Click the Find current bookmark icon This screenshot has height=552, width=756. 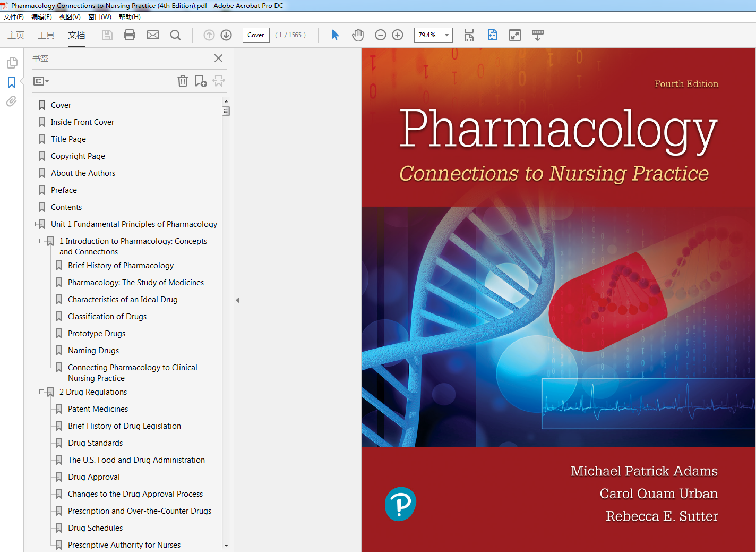tap(219, 81)
